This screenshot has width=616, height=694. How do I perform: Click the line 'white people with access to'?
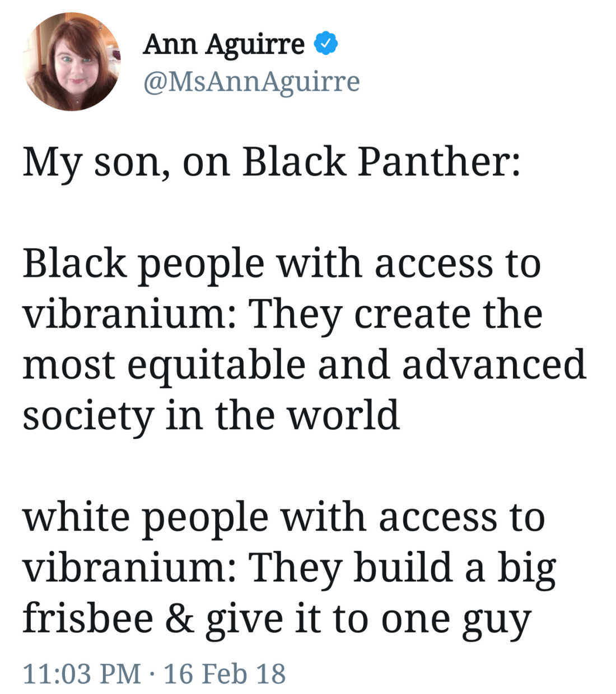click(x=283, y=517)
